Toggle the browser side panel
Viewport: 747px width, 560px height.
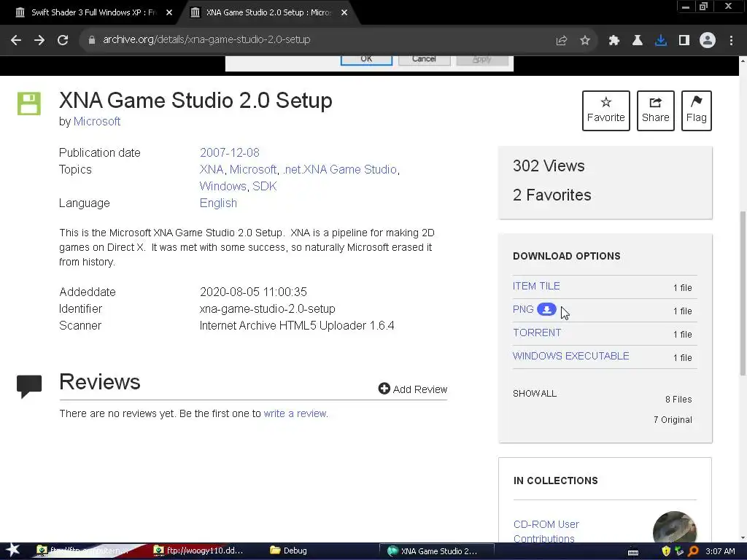tap(684, 41)
